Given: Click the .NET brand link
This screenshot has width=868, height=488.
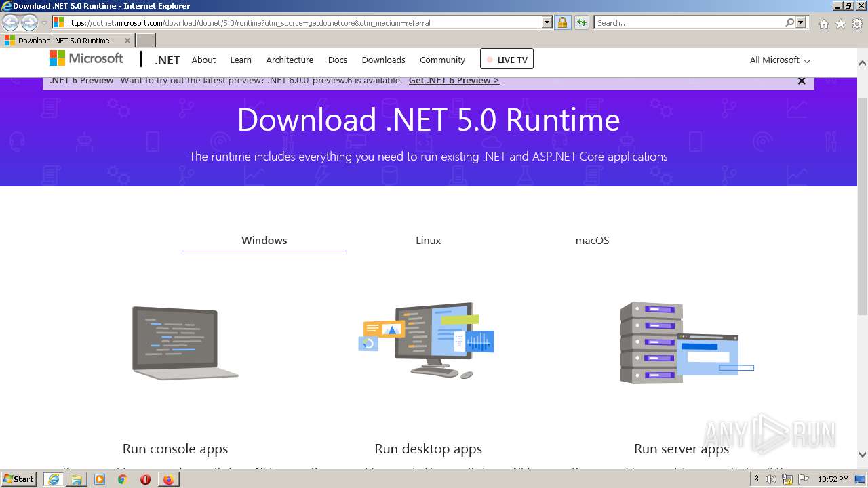Looking at the screenshot, I should pyautogui.click(x=167, y=60).
